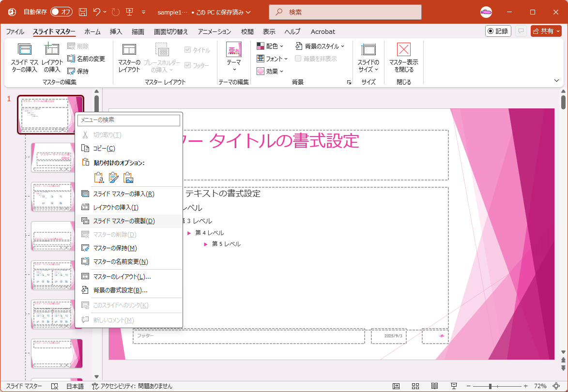Click the zoom in plus icon
Image resolution: width=568 pixels, height=392 pixels.
tap(525, 386)
